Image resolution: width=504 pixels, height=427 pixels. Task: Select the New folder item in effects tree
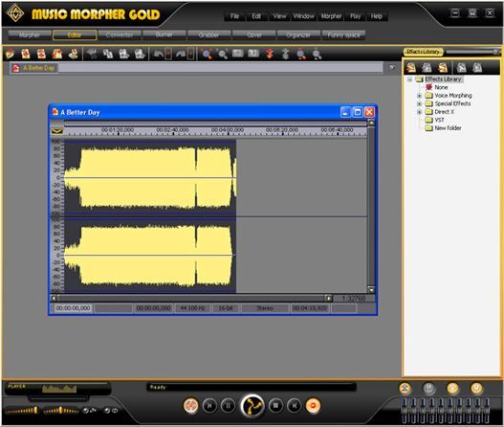pyautogui.click(x=443, y=127)
